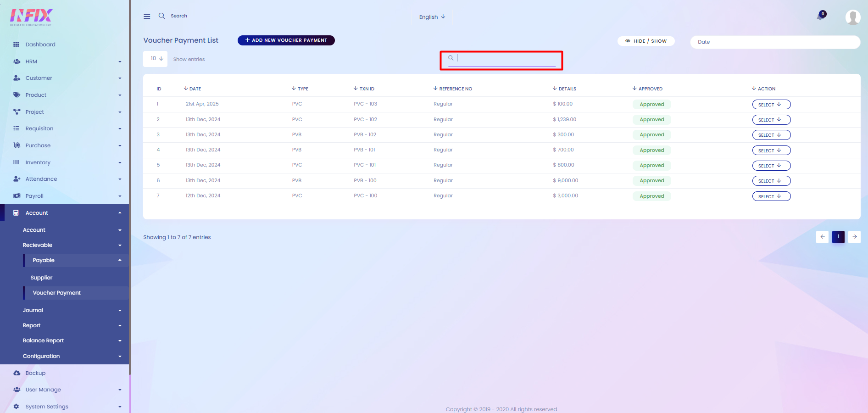Click the Dashboard grid icon in sidebar

tap(17, 45)
